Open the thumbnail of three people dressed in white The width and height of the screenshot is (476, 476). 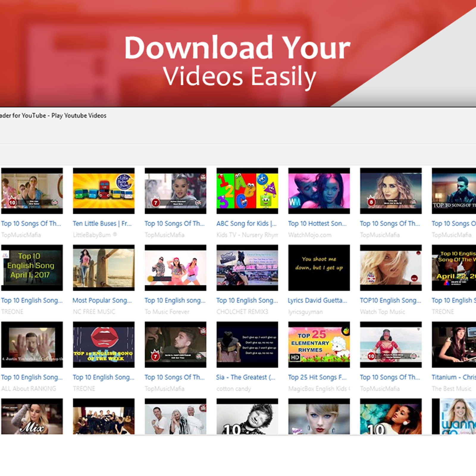click(x=176, y=416)
